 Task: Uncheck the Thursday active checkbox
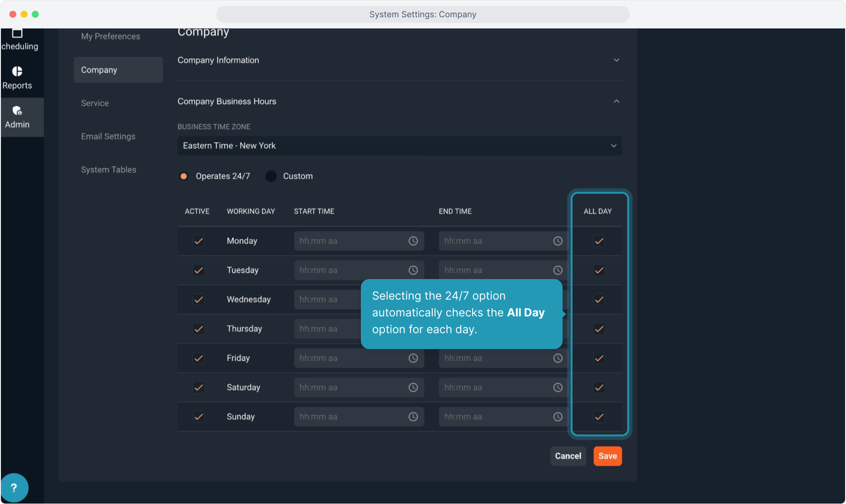coord(198,329)
